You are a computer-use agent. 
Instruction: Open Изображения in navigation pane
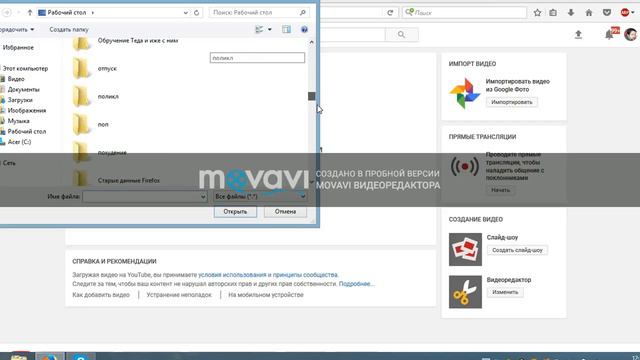point(27,111)
